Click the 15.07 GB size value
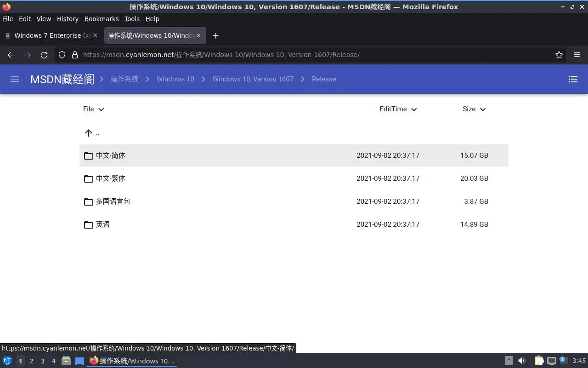Screen dimensions: 588x368 point(474,155)
